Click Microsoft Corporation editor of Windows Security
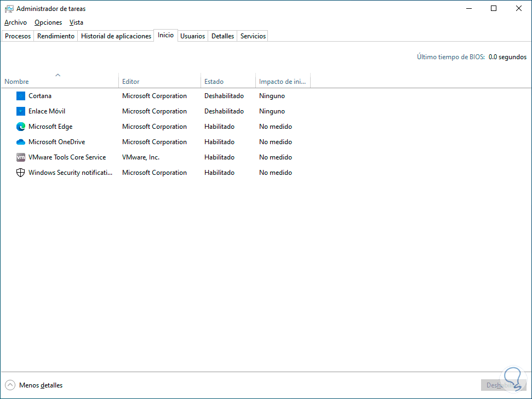This screenshot has width=532, height=399. click(x=155, y=172)
